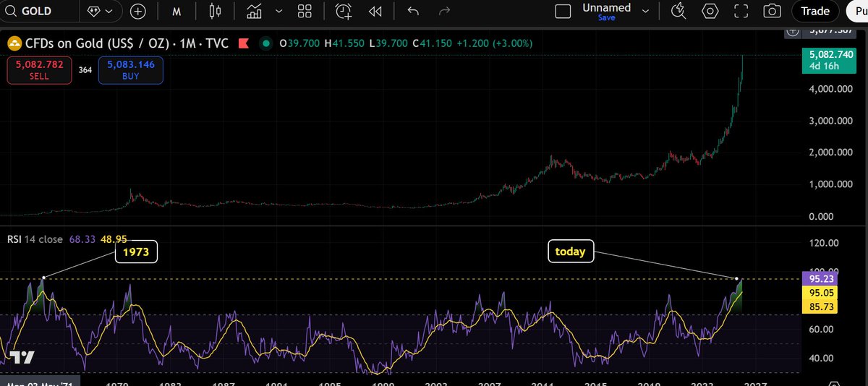Add symbol with the plus-circle icon
The width and height of the screenshot is (868, 386).
tap(138, 11)
